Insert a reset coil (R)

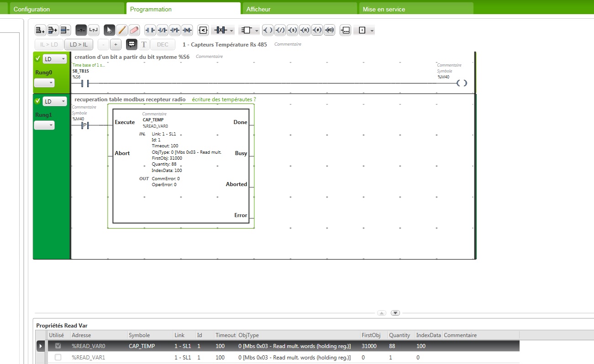[x=305, y=31]
